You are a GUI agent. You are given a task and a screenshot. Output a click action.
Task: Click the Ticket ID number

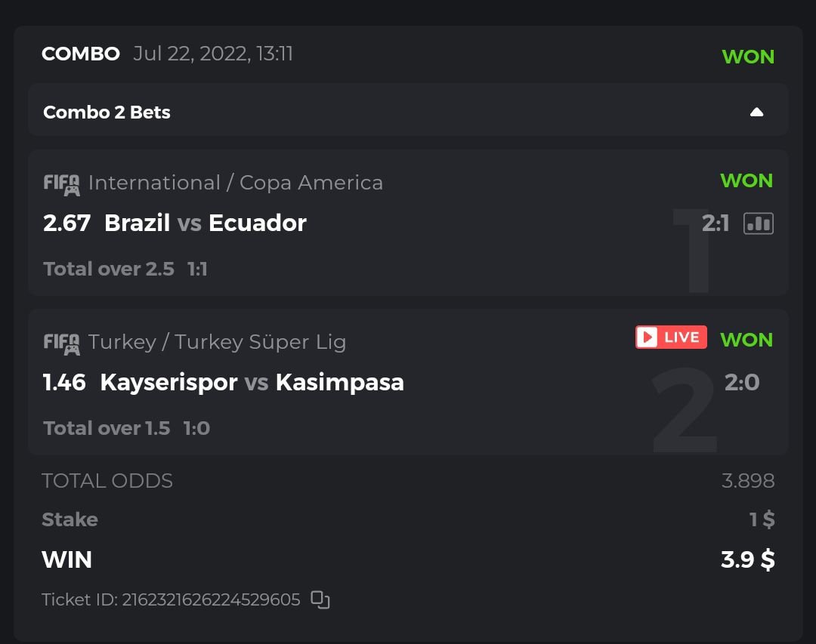click(211, 599)
